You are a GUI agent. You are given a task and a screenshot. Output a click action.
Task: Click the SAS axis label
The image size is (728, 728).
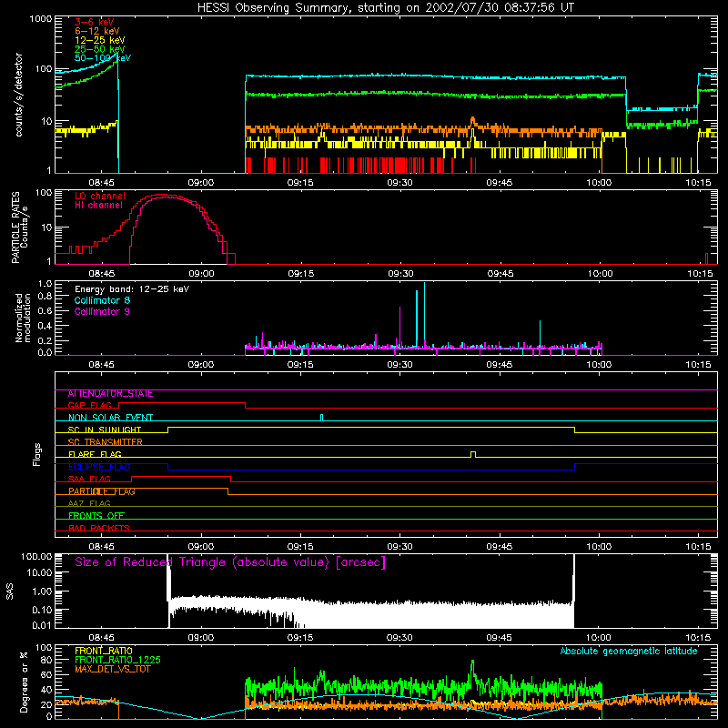pyautogui.click(x=10, y=591)
